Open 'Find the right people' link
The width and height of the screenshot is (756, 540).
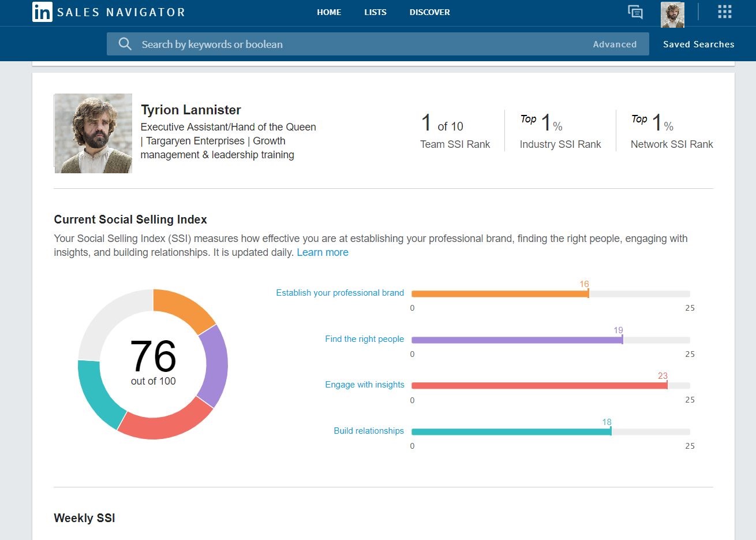point(365,339)
